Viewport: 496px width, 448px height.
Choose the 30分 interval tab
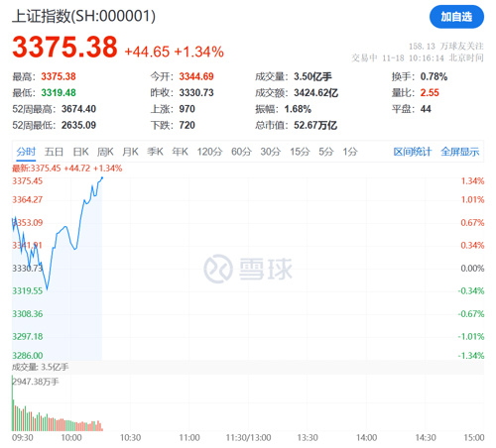[271, 152]
